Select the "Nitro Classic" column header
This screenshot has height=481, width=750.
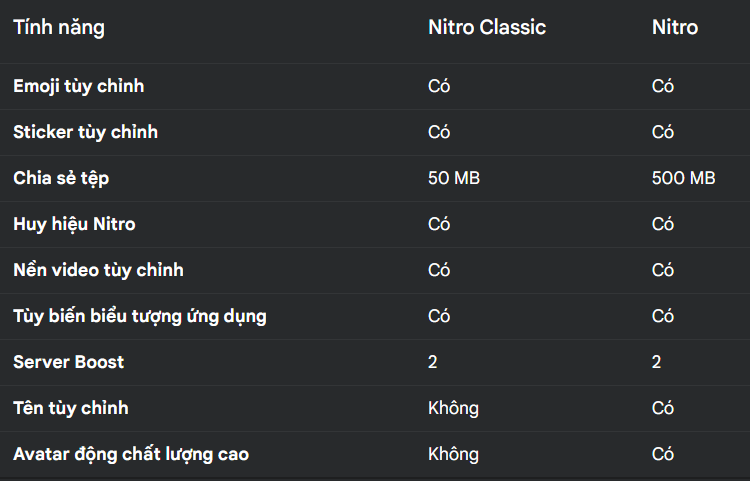[x=487, y=28]
